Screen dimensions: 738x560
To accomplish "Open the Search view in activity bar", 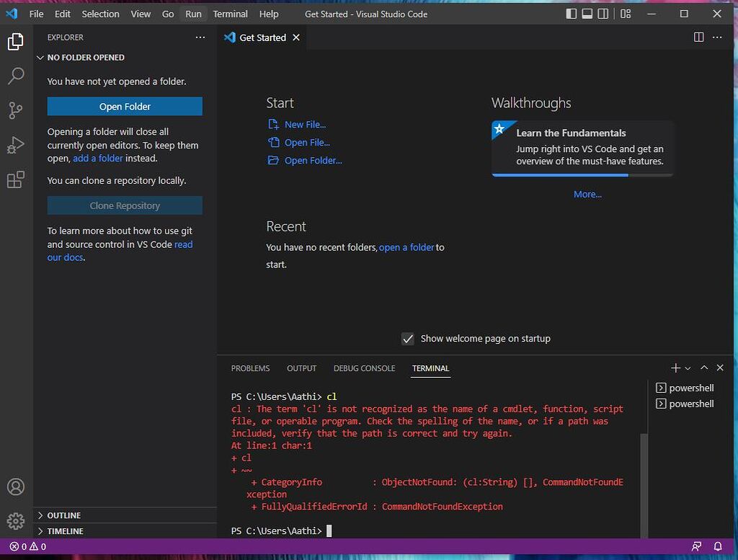I will [16, 76].
